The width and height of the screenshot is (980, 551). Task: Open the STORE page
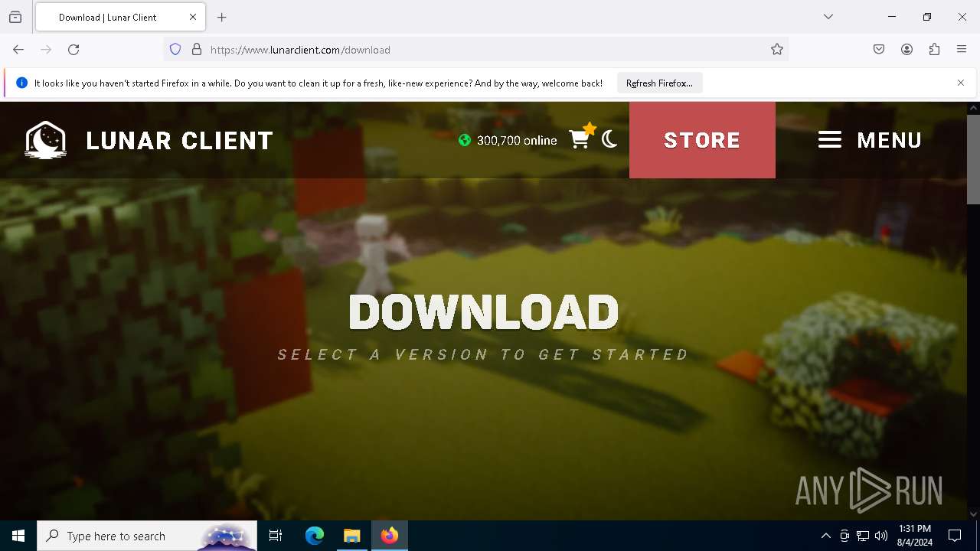(702, 140)
